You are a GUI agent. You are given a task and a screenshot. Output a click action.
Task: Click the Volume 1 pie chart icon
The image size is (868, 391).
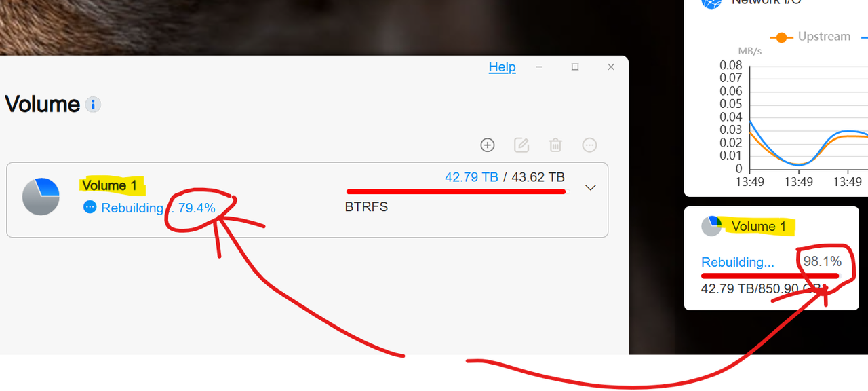pyautogui.click(x=41, y=197)
